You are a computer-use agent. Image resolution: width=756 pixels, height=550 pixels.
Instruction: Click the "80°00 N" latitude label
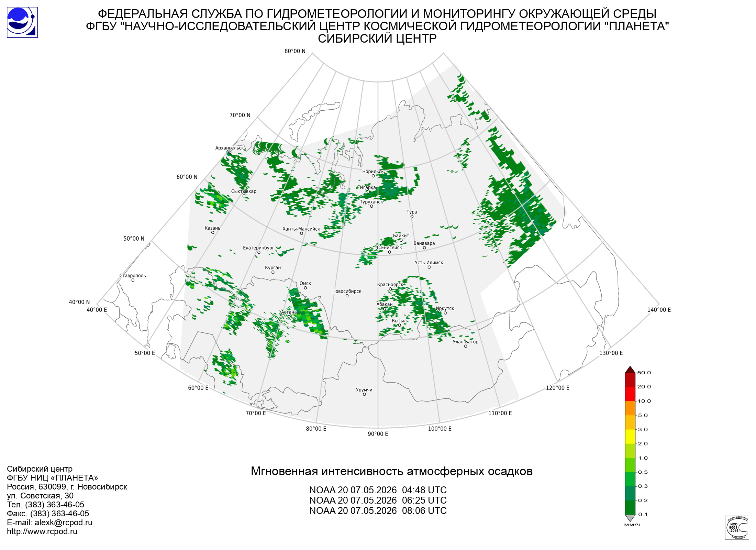pos(295,51)
